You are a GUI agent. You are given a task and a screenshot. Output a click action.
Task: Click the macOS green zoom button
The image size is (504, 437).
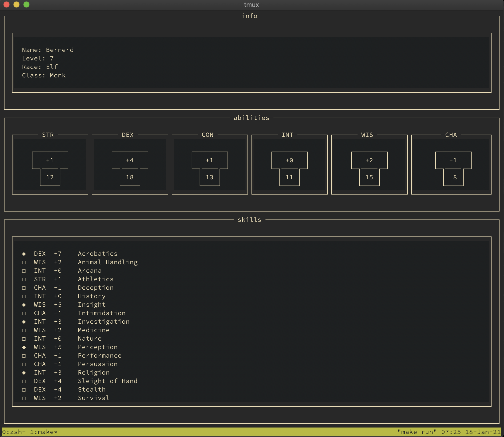coord(26,4)
